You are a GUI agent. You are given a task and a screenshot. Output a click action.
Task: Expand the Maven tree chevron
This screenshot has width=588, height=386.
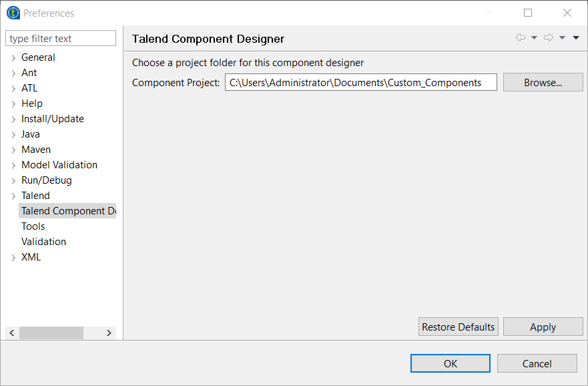pos(13,150)
